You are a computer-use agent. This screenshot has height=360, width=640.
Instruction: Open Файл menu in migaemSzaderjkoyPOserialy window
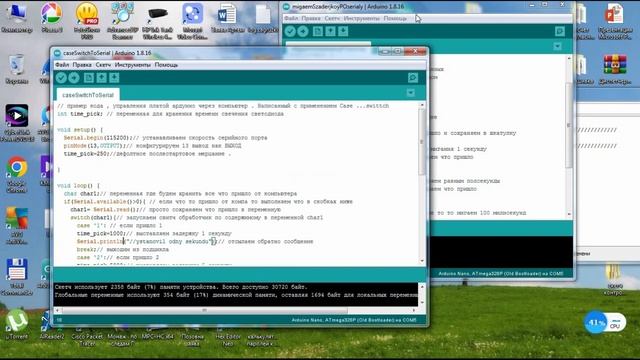[x=291, y=18]
